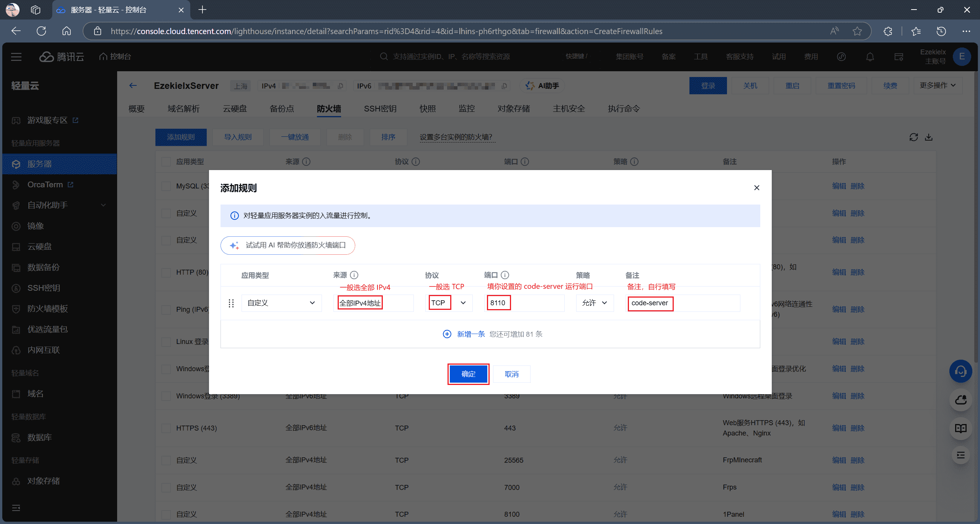
Task: Switch to the 云硬盘 tab
Action: click(x=235, y=109)
